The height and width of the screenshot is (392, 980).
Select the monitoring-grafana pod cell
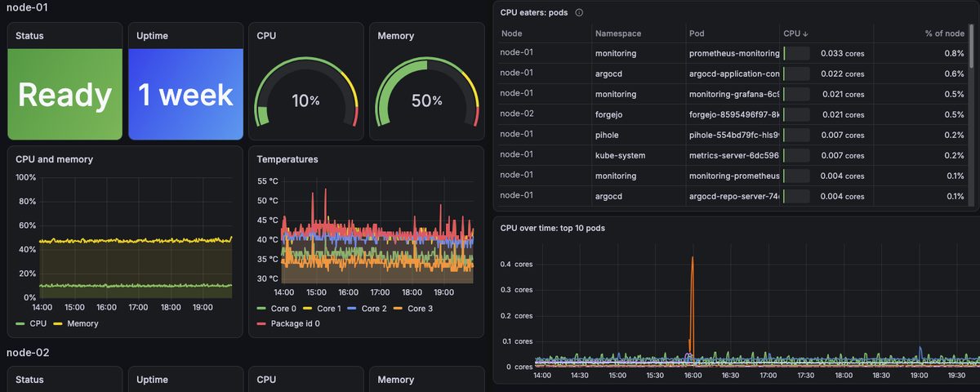(x=733, y=94)
